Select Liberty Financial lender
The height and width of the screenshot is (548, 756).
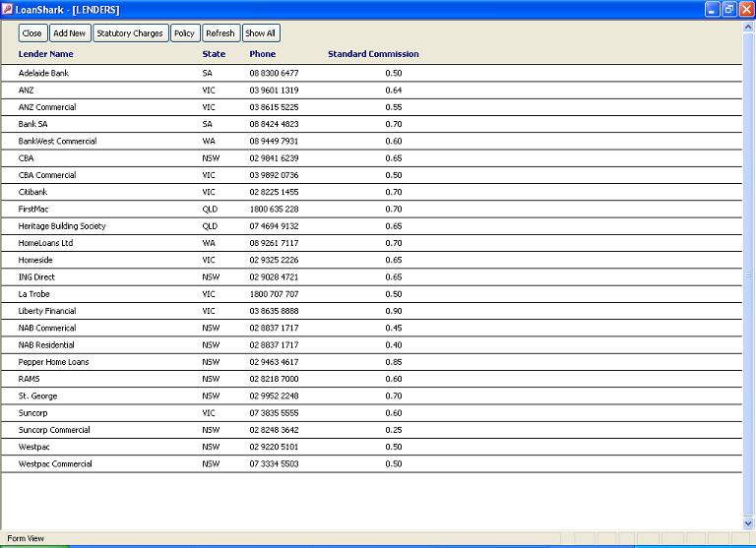pyautogui.click(x=47, y=311)
